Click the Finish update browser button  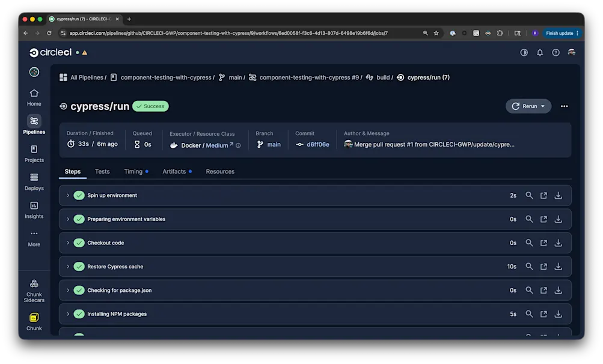[561, 33]
